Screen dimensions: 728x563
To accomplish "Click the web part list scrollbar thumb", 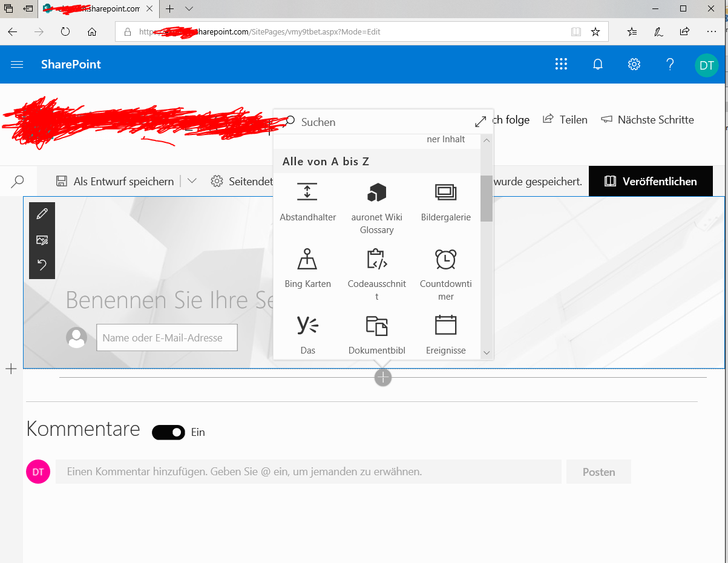I will pos(487,199).
